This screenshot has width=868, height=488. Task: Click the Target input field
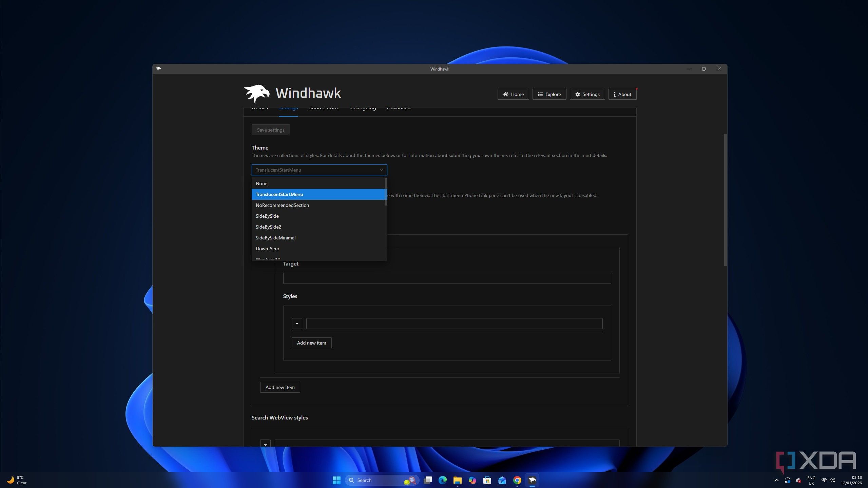point(447,278)
